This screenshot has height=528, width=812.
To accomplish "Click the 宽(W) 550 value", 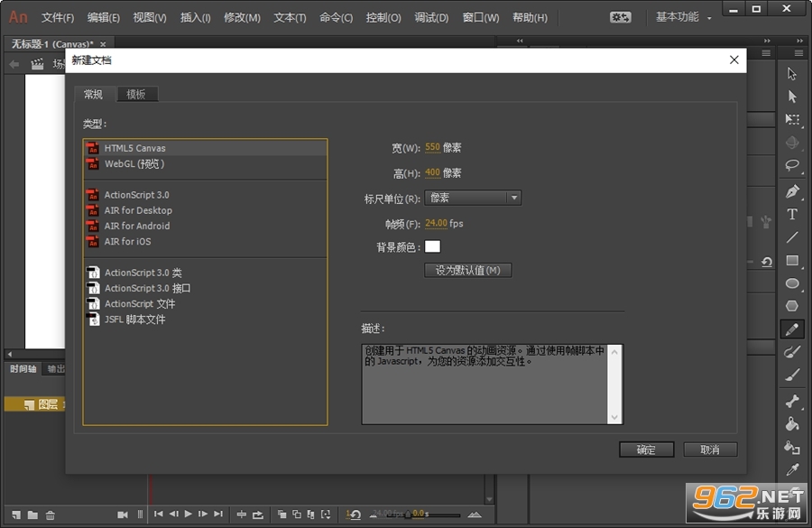I will coord(432,147).
